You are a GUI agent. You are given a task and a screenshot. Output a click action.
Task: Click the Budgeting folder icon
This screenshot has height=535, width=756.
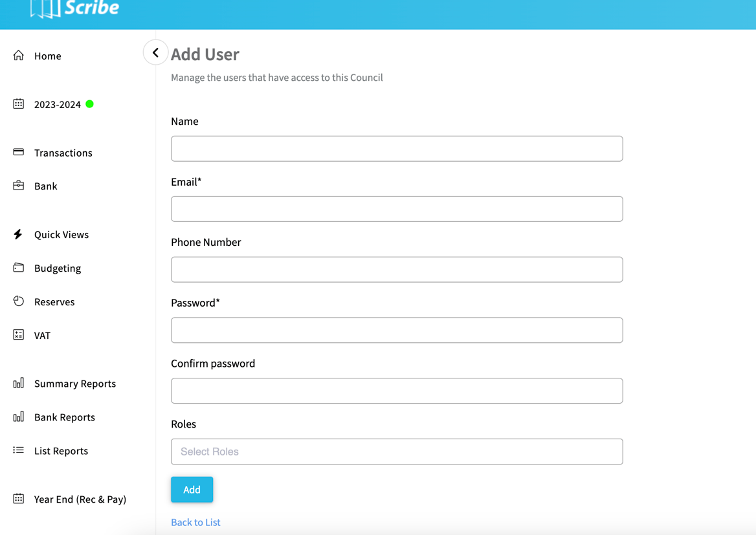point(19,268)
